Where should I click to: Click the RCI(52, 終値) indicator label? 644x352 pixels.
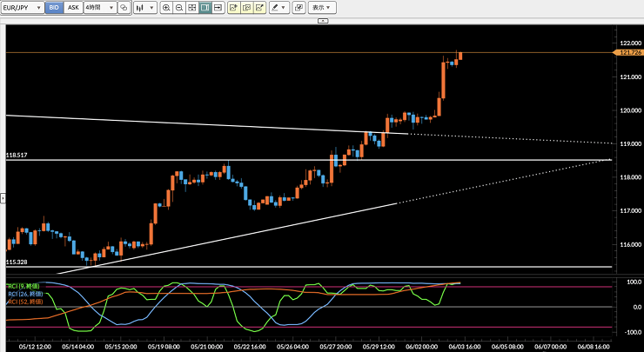click(25, 302)
